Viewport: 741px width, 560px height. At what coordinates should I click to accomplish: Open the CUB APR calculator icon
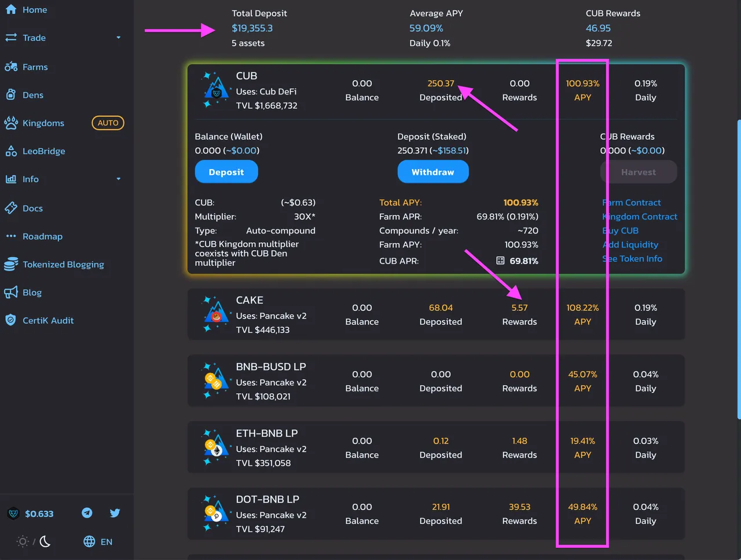point(500,261)
